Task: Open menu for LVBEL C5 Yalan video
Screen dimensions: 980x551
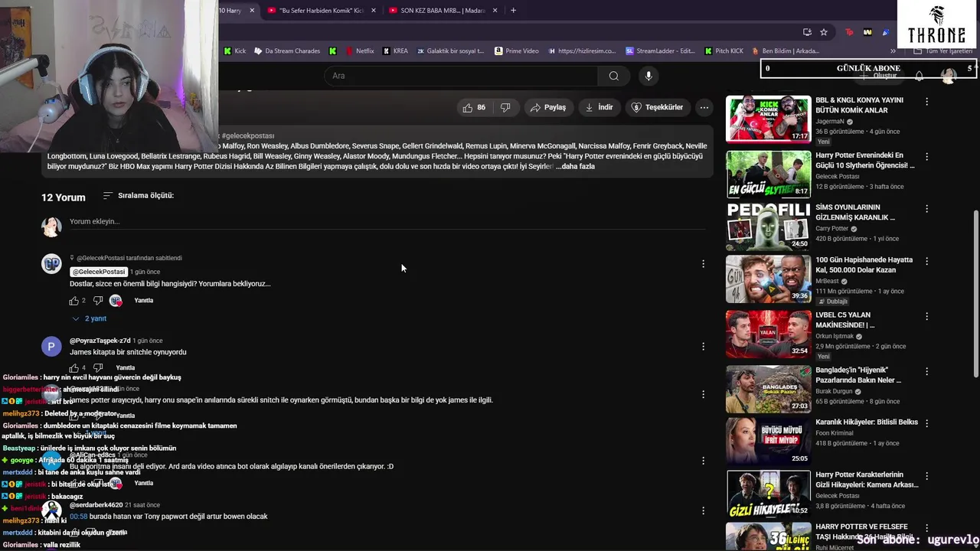Action: [x=926, y=315]
